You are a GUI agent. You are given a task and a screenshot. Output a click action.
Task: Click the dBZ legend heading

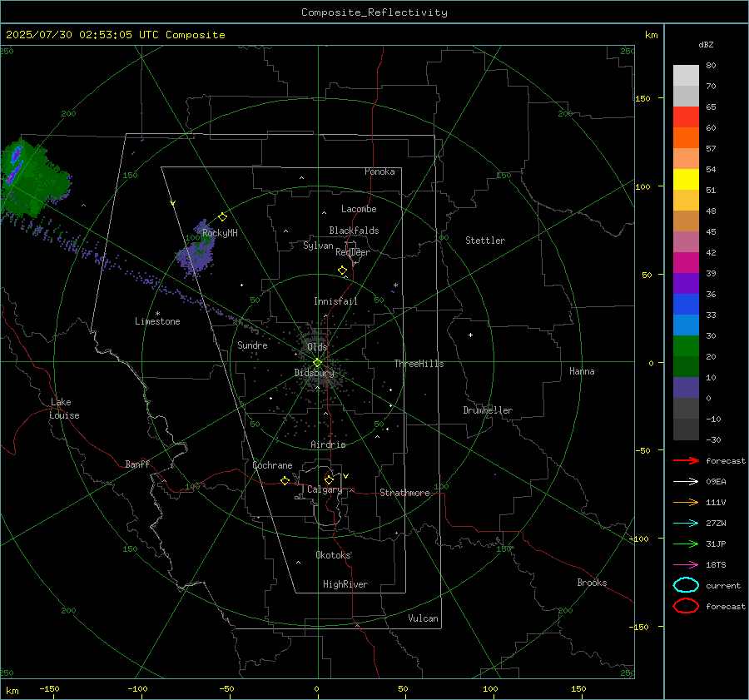coord(706,44)
